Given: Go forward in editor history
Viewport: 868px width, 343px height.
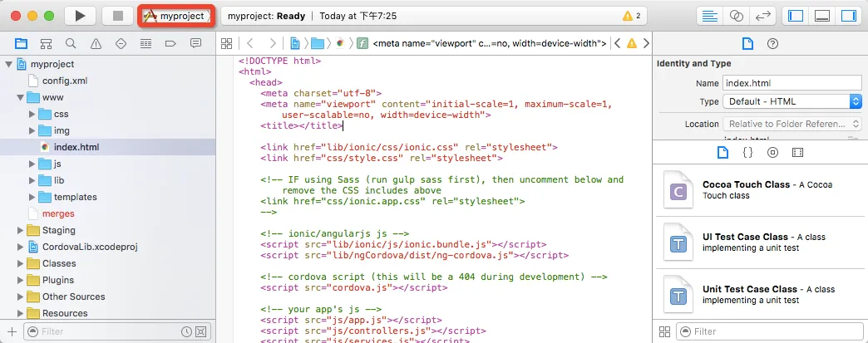Looking at the screenshot, I should click(272, 43).
